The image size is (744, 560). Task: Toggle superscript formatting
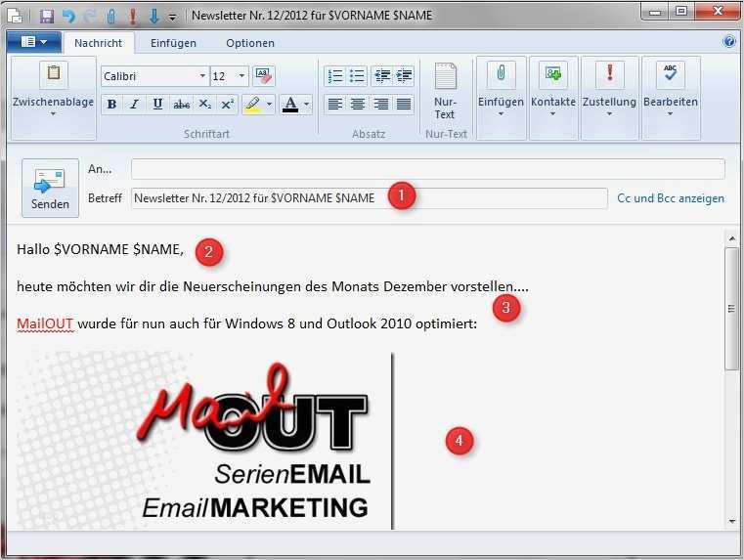pos(227,104)
